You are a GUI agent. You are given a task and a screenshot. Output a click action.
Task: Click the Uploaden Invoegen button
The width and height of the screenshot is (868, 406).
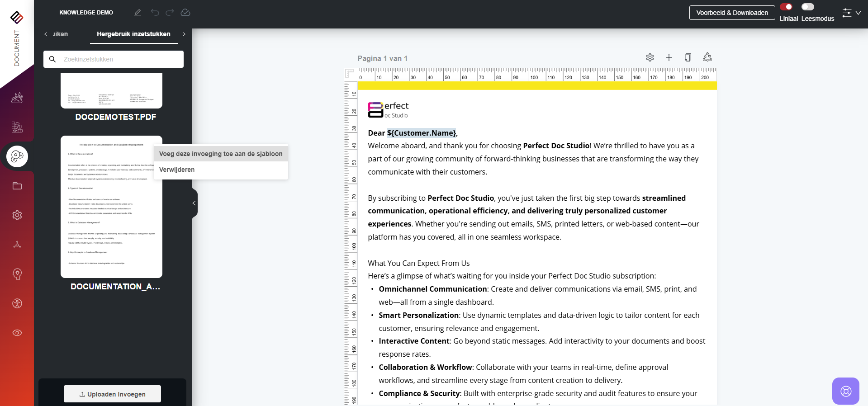coord(112,394)
